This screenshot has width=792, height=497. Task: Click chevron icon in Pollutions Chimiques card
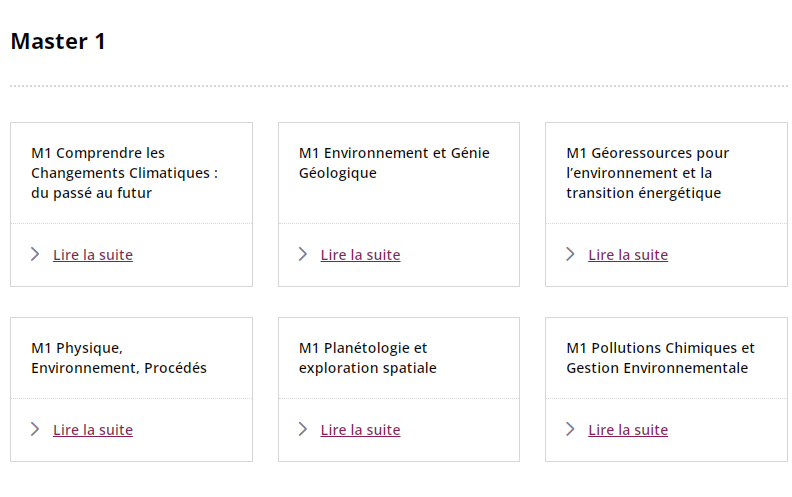coord(570,429)
